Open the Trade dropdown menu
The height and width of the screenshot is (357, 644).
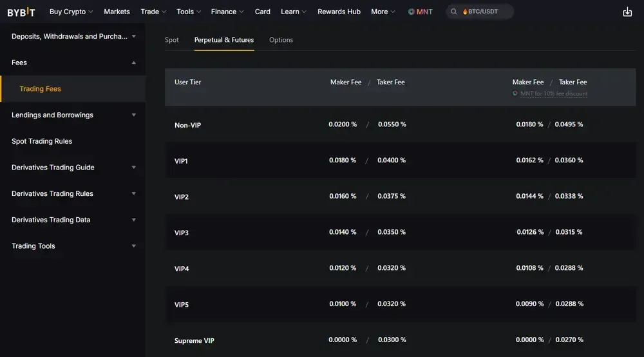tap(153, 12)
